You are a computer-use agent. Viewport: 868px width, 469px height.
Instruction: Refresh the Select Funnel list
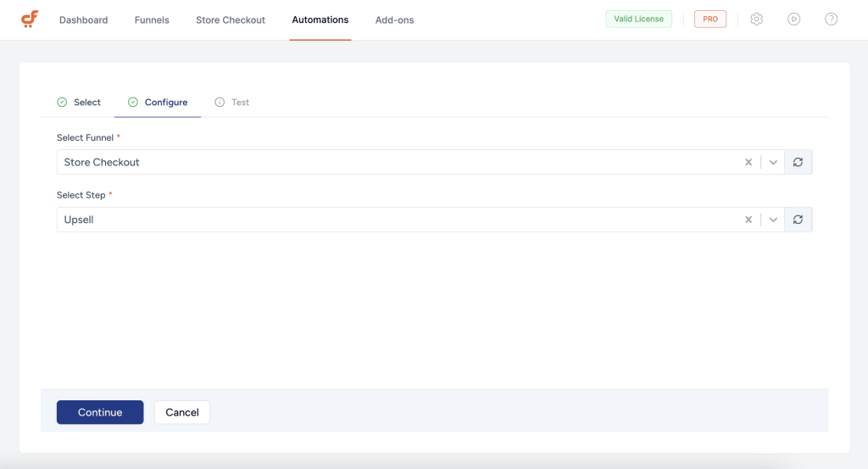click(798, 162)
